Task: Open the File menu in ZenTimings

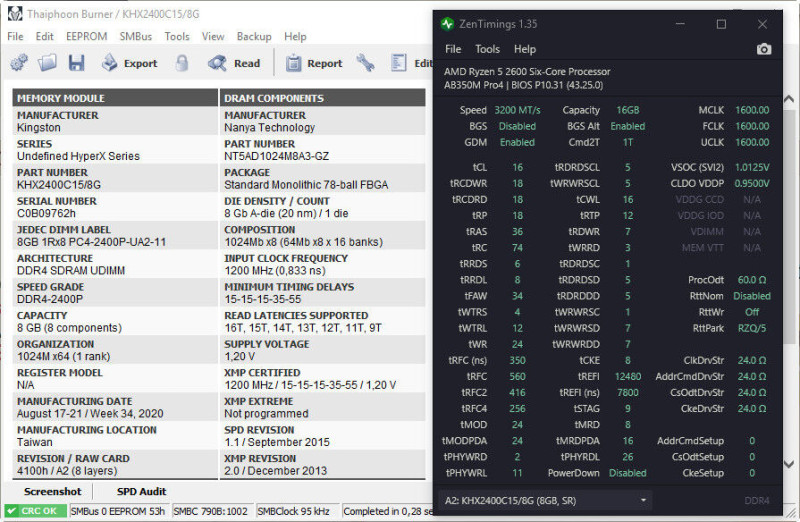Action: coord(453,49)
